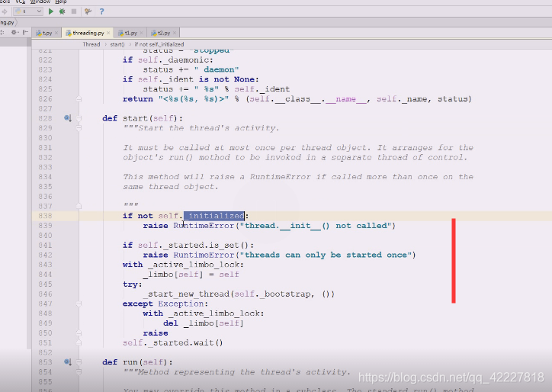The width and height of the screenshot is (552, 392).
Task: Toggle docstring end fold marker at line 837
Action: click(79, 206)
